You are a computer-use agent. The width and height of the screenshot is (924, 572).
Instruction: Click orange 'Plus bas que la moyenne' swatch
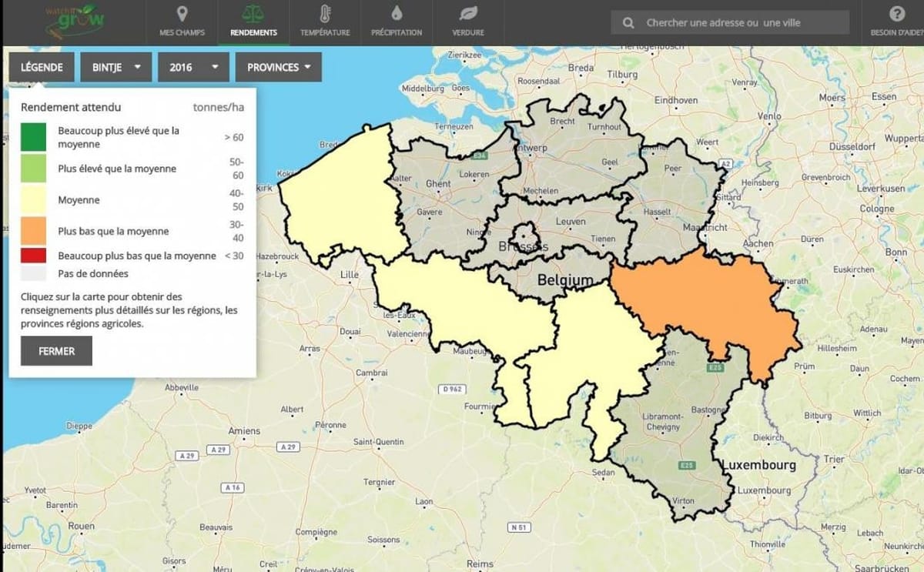pyautogui.click(x=33, y=231)
